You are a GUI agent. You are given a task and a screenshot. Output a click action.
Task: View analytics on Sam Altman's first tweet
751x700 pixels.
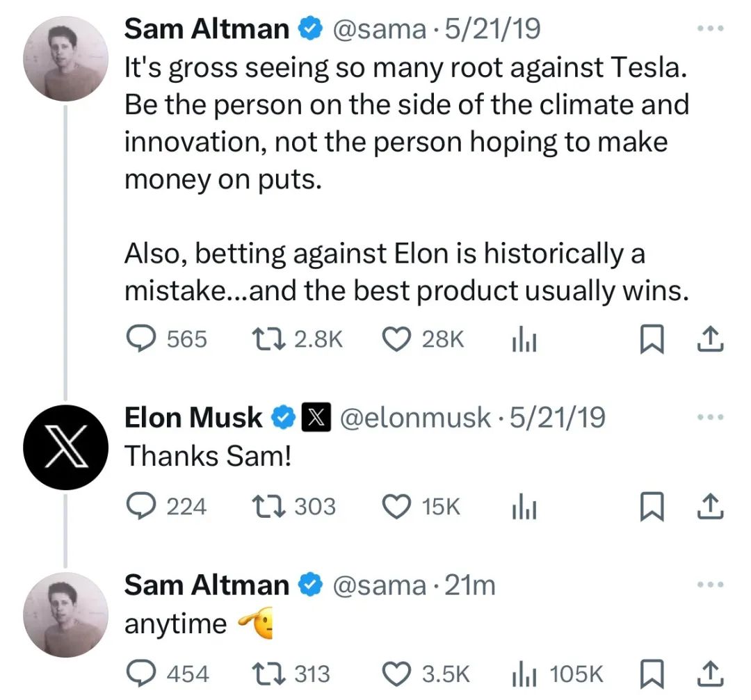click(x=524, y=341)
